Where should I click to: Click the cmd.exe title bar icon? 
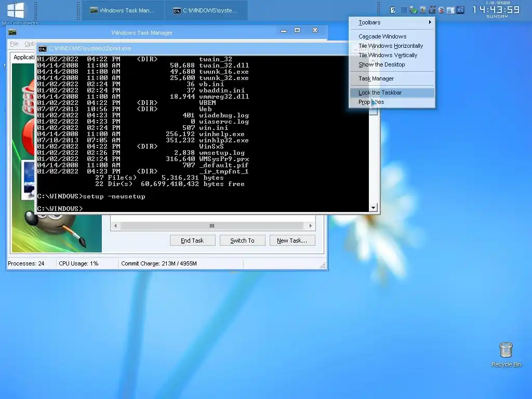43,48
